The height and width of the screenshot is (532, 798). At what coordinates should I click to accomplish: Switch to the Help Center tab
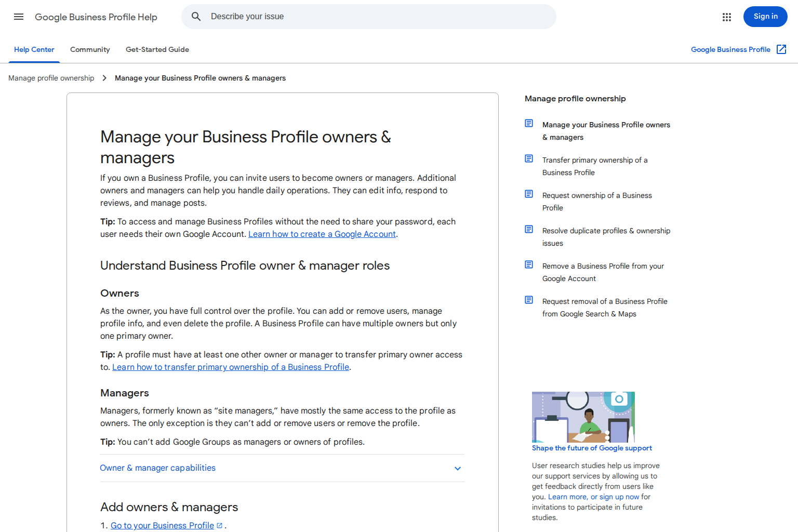tap(34, 49)
